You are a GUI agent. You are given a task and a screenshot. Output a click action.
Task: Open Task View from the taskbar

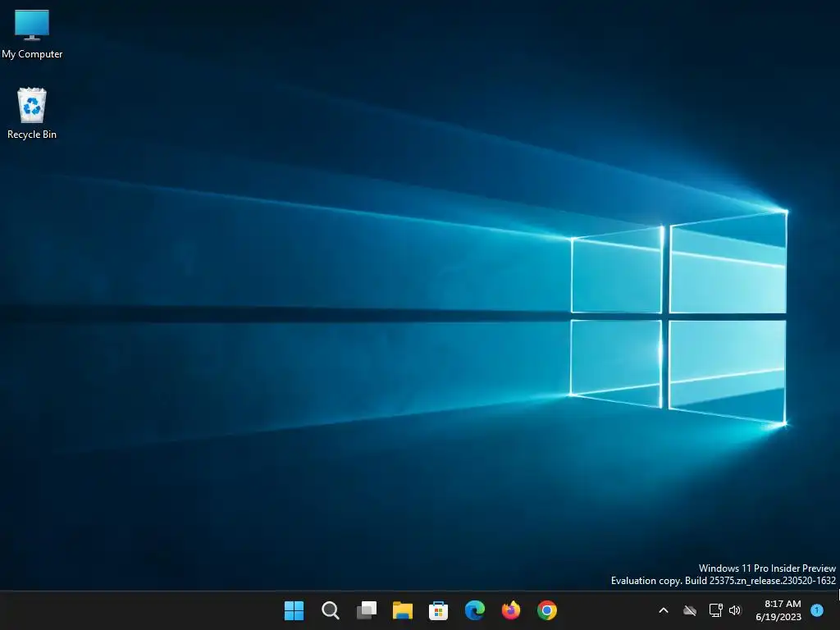coord(367,610)
